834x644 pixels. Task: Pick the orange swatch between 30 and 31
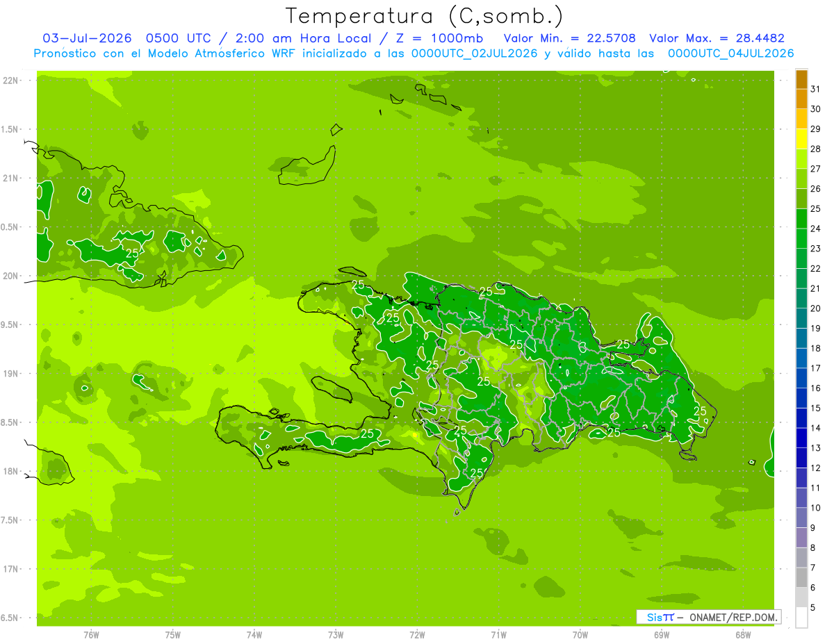pyautogui.click(x=801, y=99)
